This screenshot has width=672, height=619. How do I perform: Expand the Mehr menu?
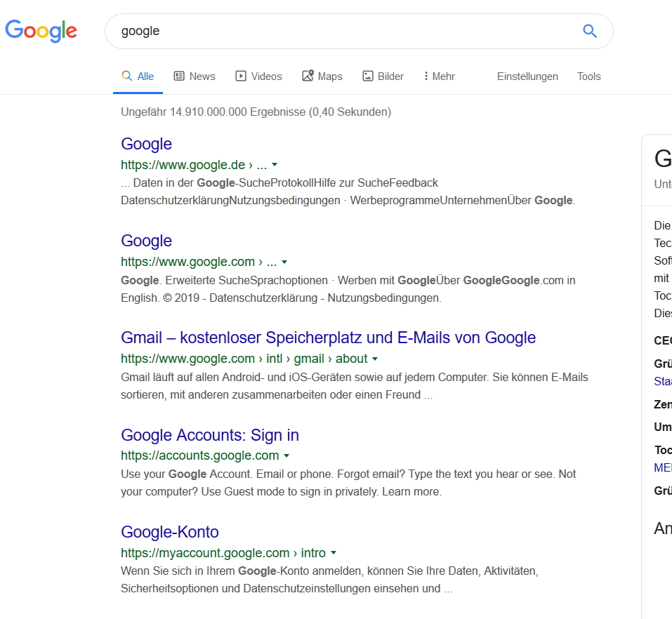[x=440, y=76]
